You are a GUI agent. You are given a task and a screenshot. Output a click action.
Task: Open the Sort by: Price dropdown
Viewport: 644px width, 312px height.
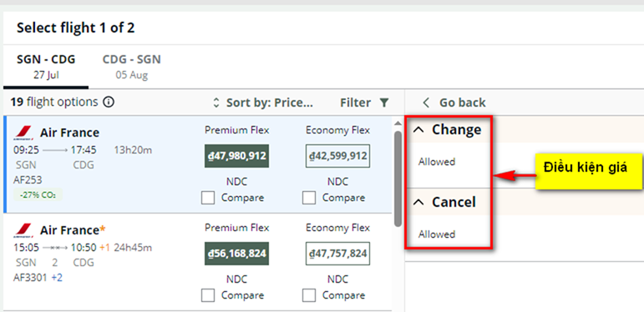coord(263,103)
